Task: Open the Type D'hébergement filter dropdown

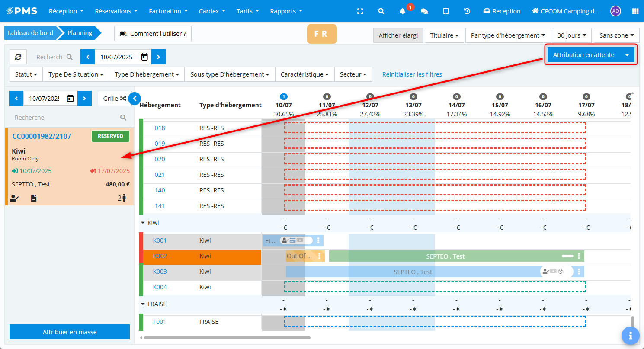Action: click(x=147, y=74)
